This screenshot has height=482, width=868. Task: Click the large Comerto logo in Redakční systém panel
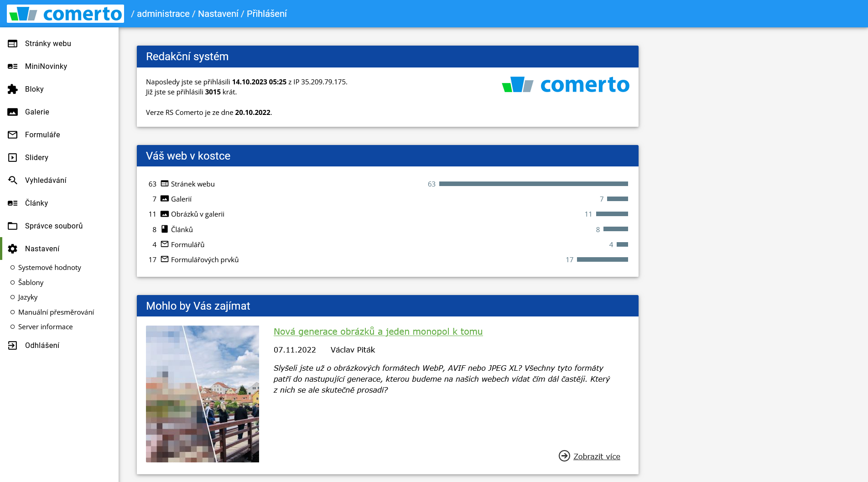pos(566,85)
